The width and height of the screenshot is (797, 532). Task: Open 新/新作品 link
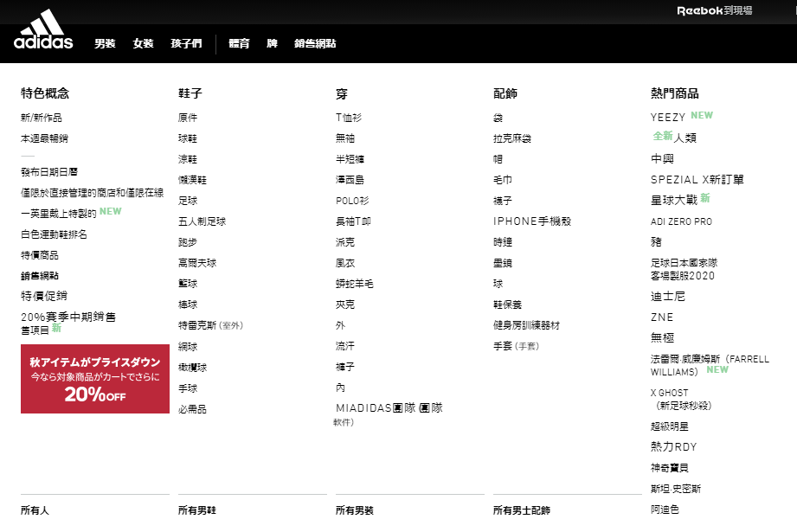pyautogui.click(x=42, y=118)
